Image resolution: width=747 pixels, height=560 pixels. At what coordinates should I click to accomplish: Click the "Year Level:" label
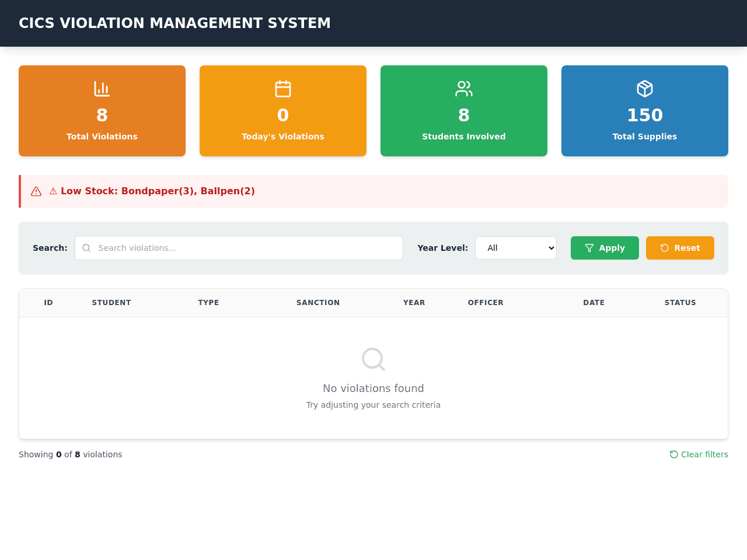442,248
